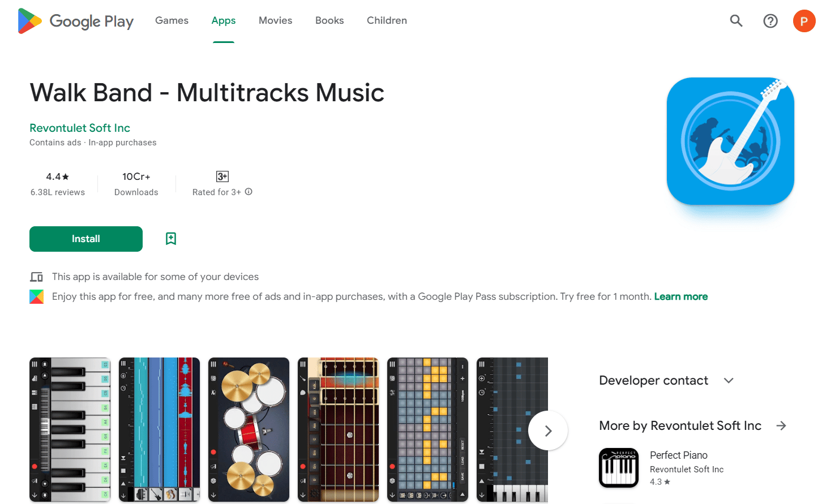
Task: Click Perfect Piano 4.3 rating
Action: pyautogui.click(x=660, y=482)
